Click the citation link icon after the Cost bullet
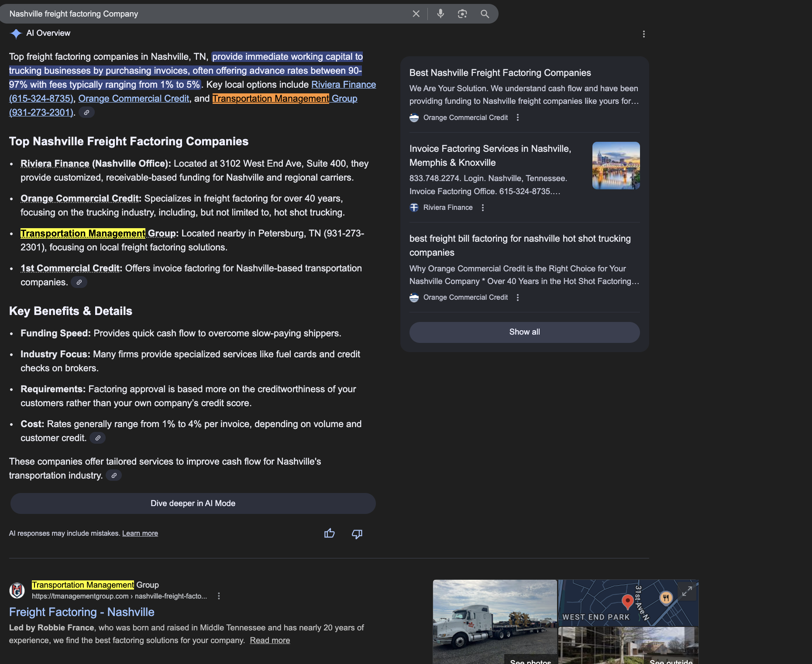The height and width of the screenshot is (664, 812). [x=97, y=438]
